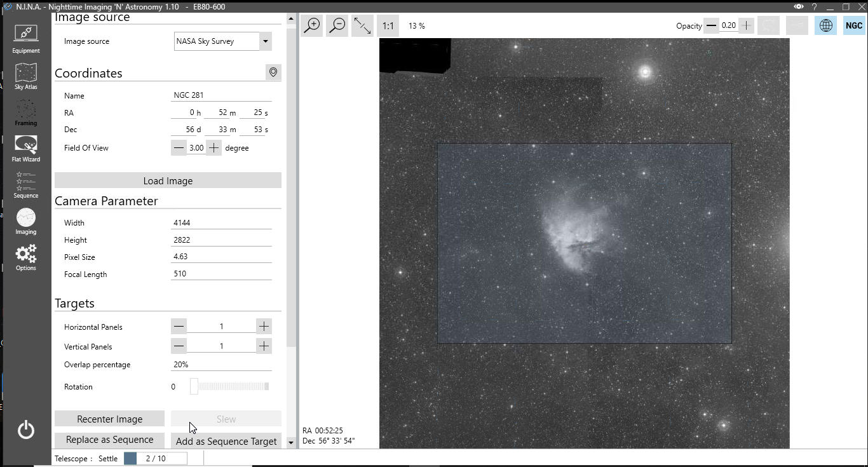868x467 pixels.
Task: Click the Focal Length input field
Action: pos(221,274)
